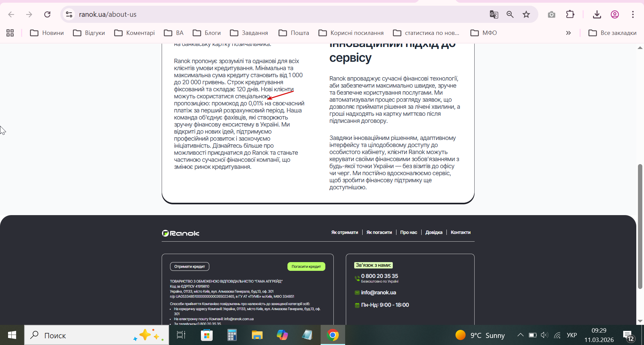The image size is (644, 345).
Task: Open the Корисні посилання bookmarks folder
Action: click(x=351, y=33)
